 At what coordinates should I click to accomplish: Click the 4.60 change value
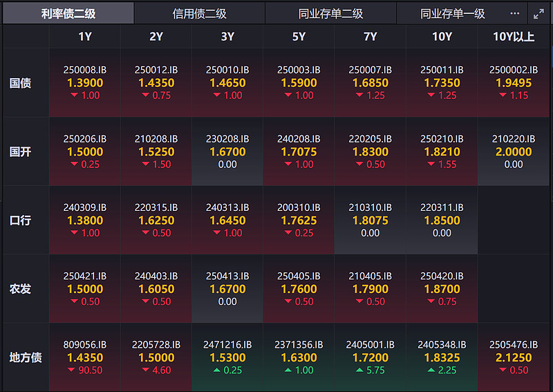[x=162, y=370]
